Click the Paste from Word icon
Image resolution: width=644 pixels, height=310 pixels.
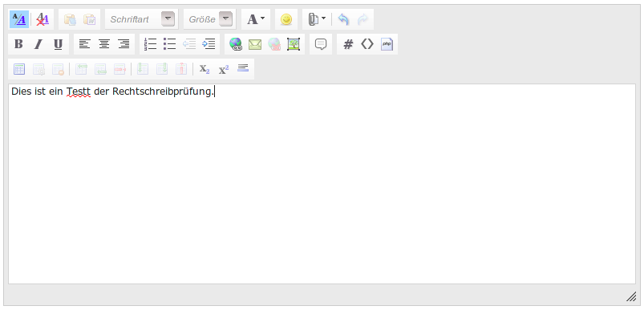pos(90,19)
